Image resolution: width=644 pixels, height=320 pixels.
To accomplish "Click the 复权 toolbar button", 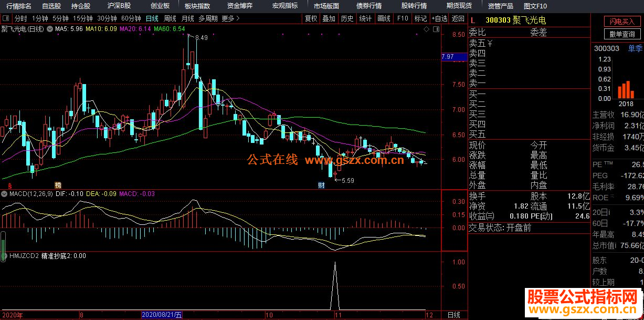I will point(311,18).
